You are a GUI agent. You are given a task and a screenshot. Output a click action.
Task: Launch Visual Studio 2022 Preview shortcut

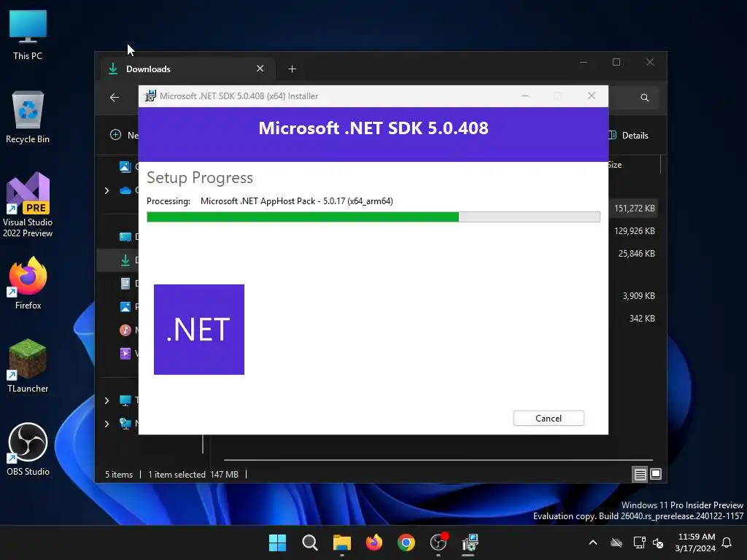pos(28,205)
